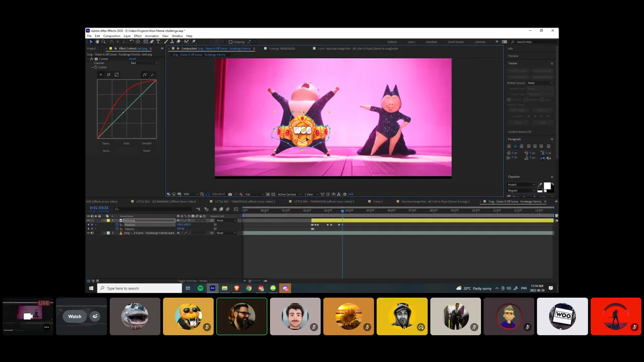
Task: Select the Selection arrow tool
Action: tap(91, 42)
